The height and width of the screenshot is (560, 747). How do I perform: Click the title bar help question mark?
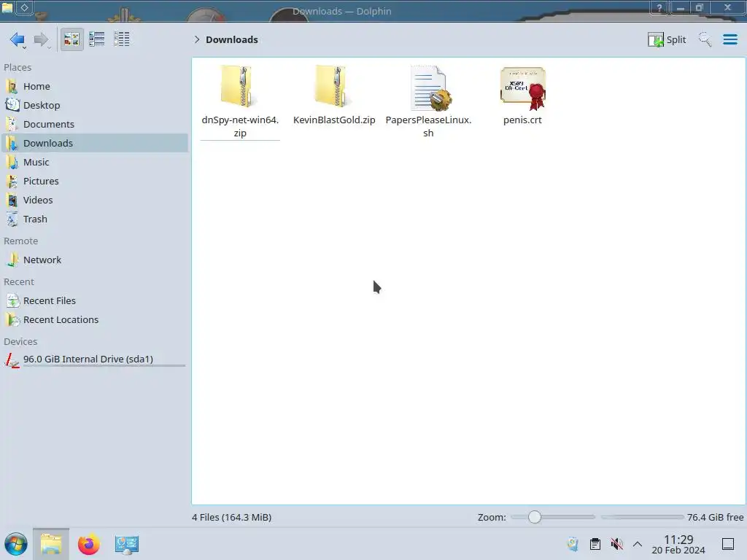(659, 7)
